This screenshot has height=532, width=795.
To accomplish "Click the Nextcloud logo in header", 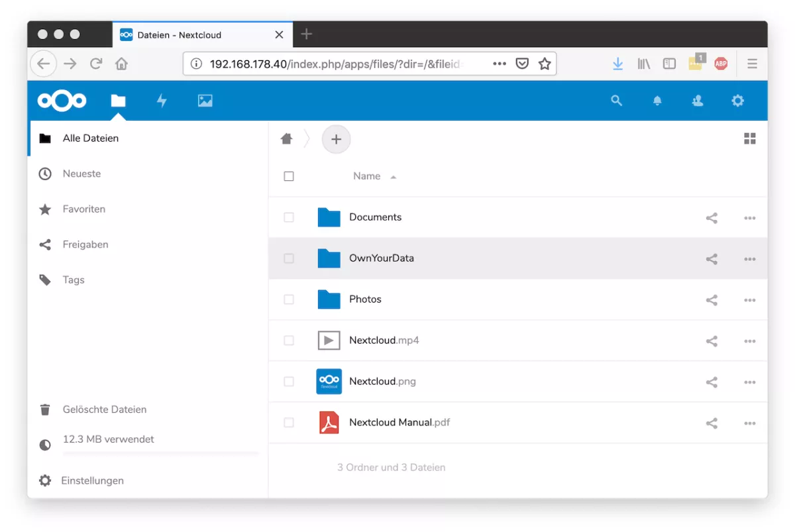I will coord(62,100).
